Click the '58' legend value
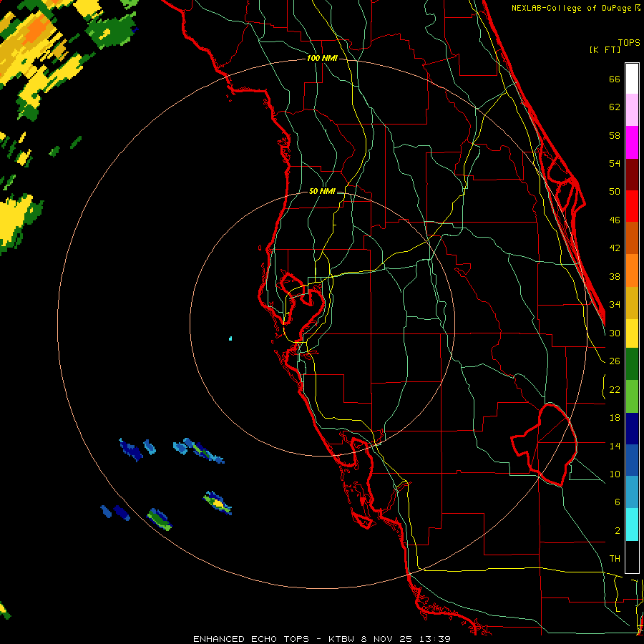The width and height of the screenshot is (644, 644). [x=615, y=135]
